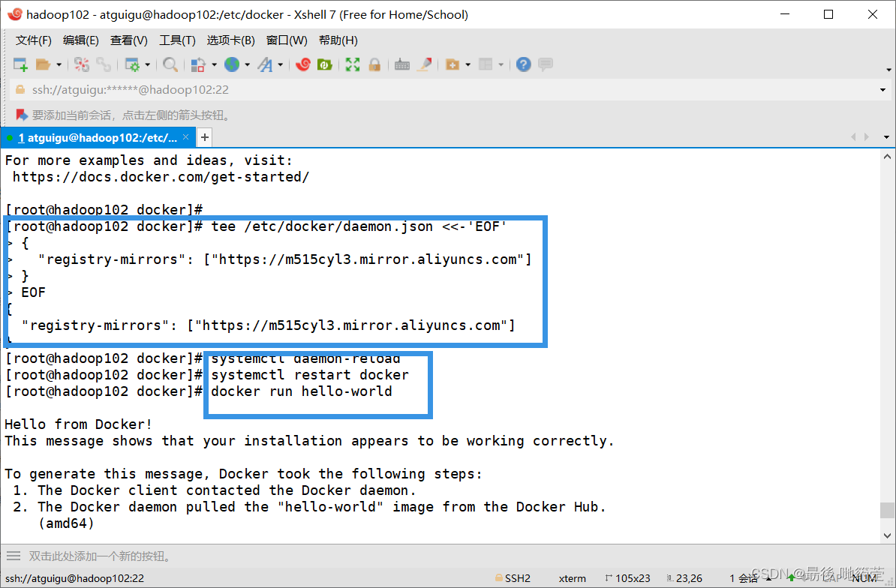Click the bookmark arrow add-session icon
The width and height of the screenshot is (896, 588).
click(22, 115)
